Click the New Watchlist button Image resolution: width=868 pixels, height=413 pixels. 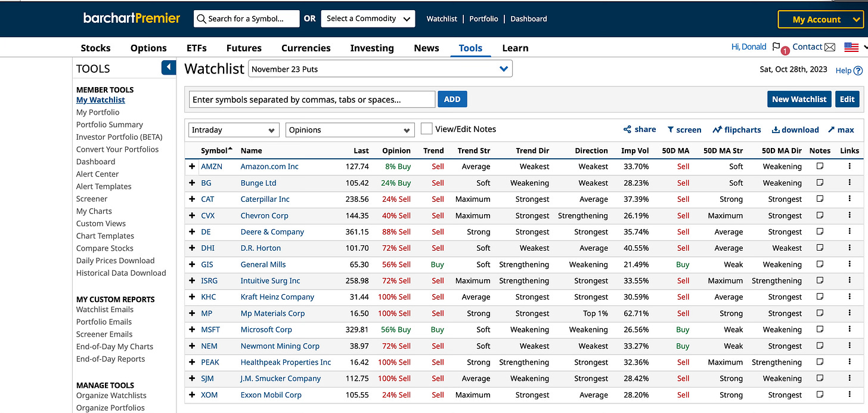[x=799, y=99]
